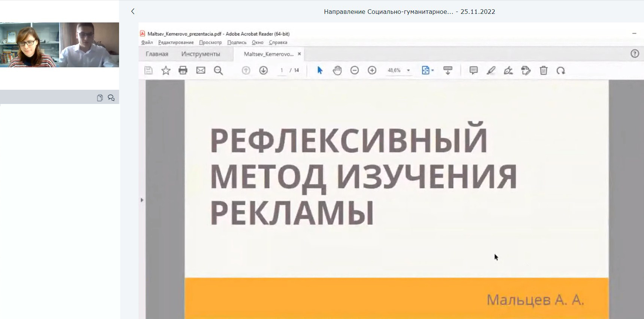This screenshot has height=319, width=644.
Task: Select the highlighter pen tool
Action: (491, 70)
